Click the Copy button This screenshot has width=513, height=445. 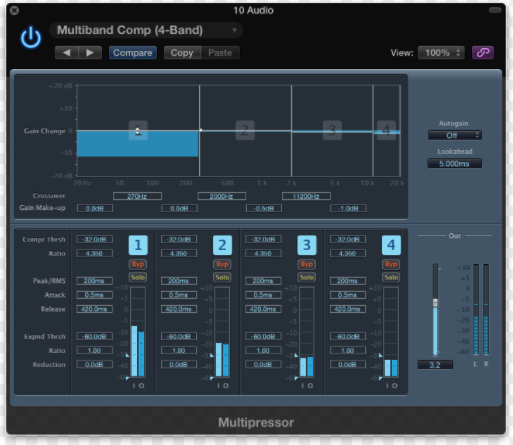tap(182, 53)
